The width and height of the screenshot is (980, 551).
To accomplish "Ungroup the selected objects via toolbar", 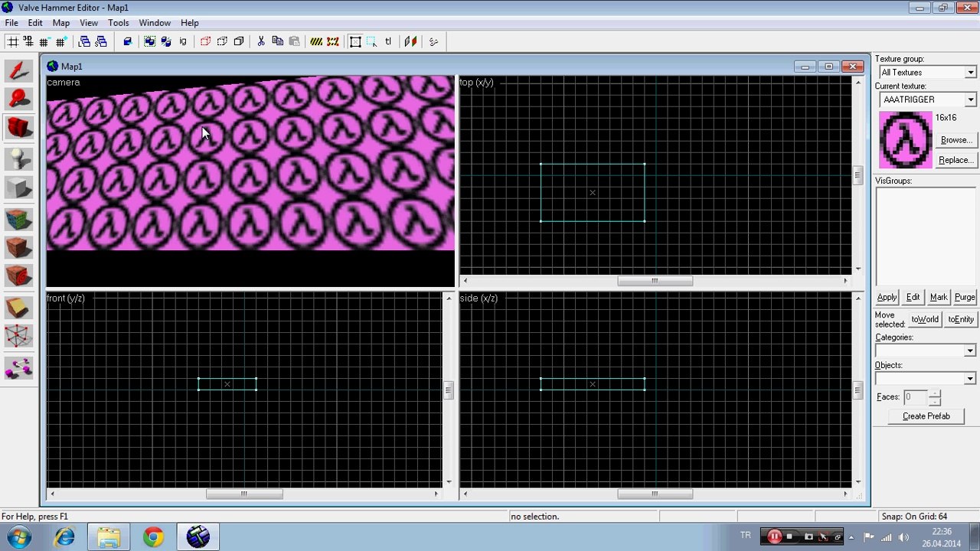I will pos(165,41).
